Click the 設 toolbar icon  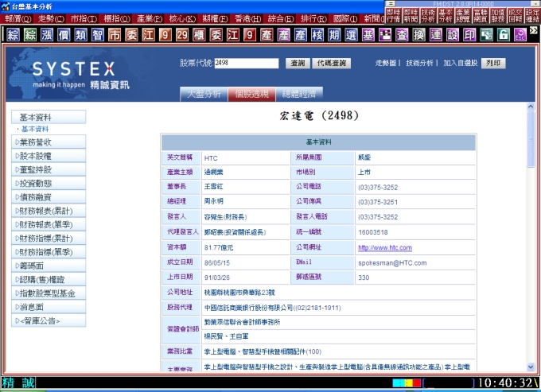453,35
